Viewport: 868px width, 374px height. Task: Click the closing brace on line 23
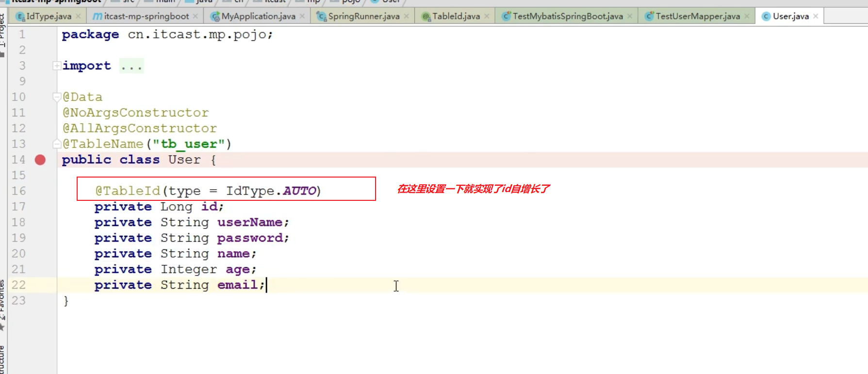pos(66,301)
